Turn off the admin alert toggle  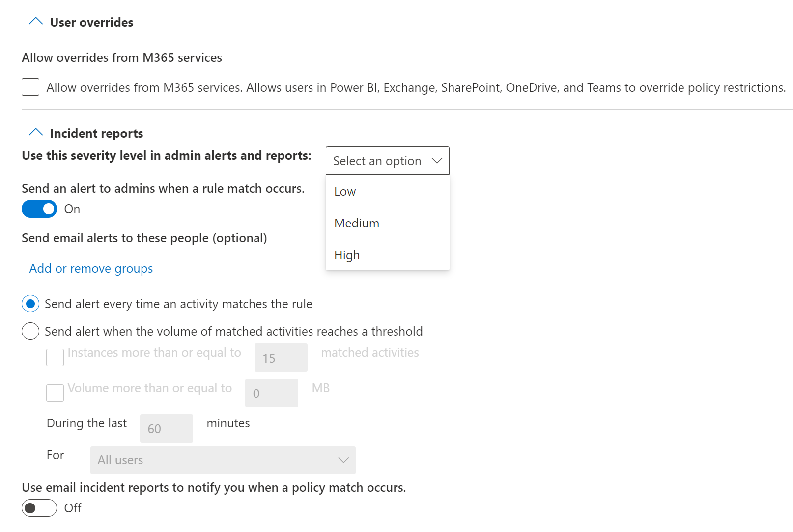pyautogui.click(x=39, y=209)
